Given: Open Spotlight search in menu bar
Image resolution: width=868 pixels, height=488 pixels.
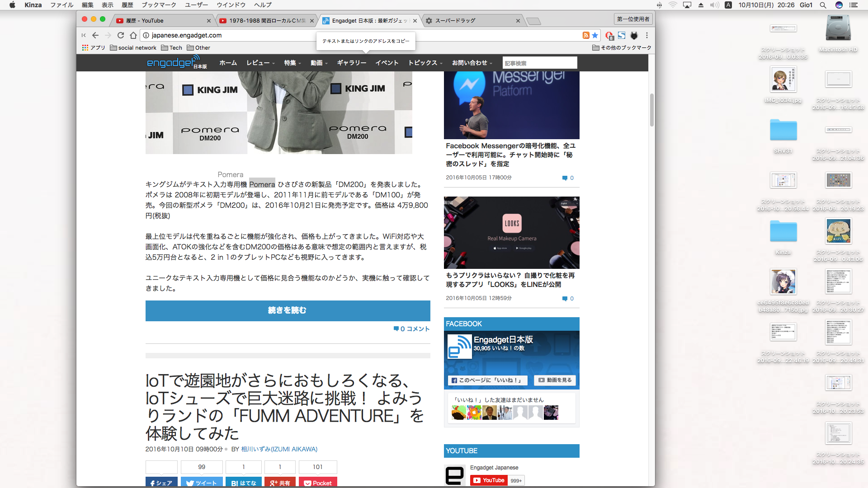Looking at the screenshot, I should click(x=823, y=5).
